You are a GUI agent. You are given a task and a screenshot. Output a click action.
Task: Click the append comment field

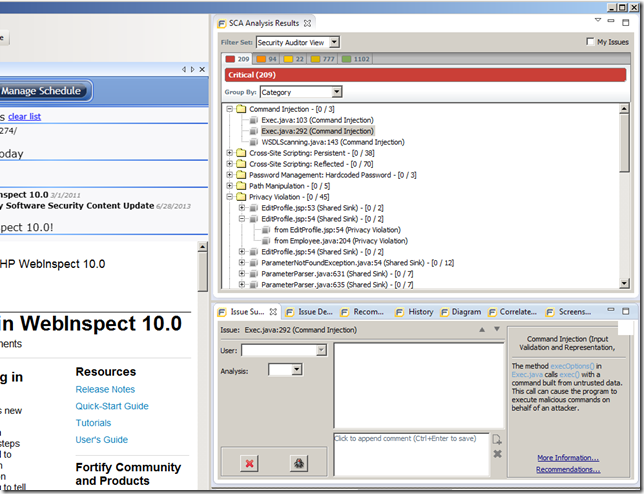(x=411, y=454)
